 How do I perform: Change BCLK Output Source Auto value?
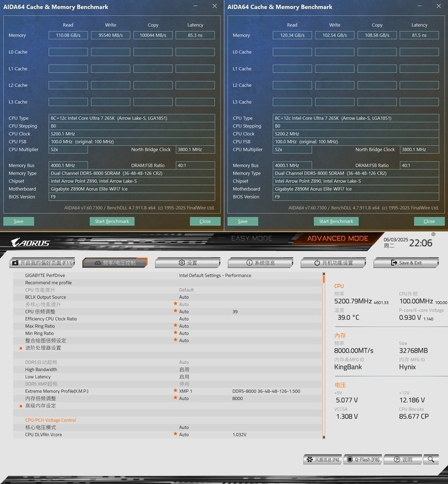[184, 297]
